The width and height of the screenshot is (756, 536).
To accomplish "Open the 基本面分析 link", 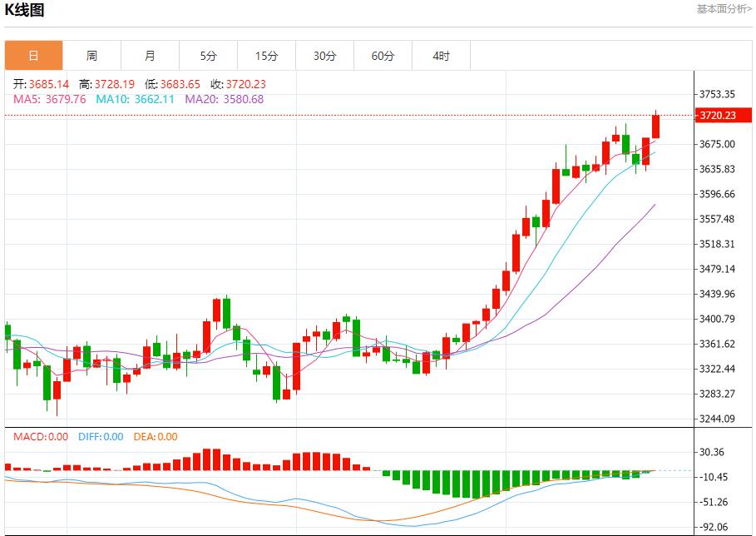I will coord(724,8).
